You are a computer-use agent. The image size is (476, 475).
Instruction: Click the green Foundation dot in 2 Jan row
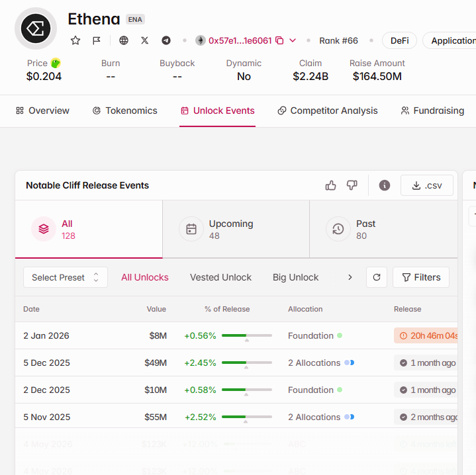click(x=340, y=335)
